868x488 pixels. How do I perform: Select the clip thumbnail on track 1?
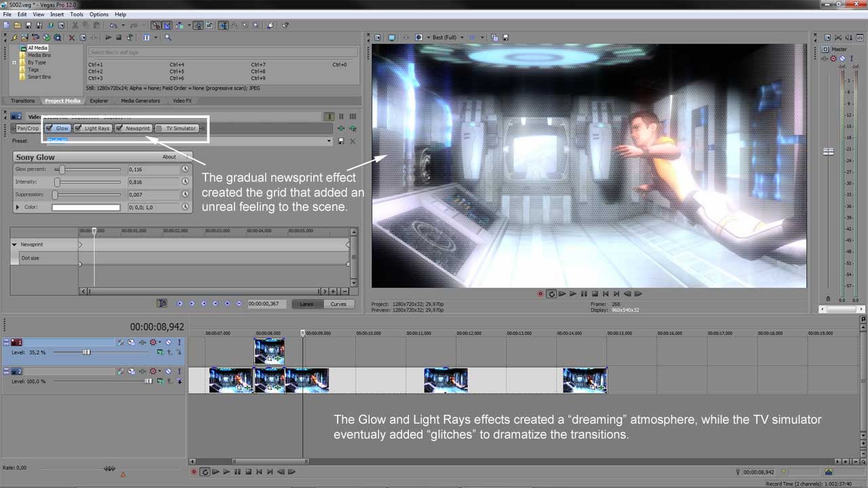[269, 352]
